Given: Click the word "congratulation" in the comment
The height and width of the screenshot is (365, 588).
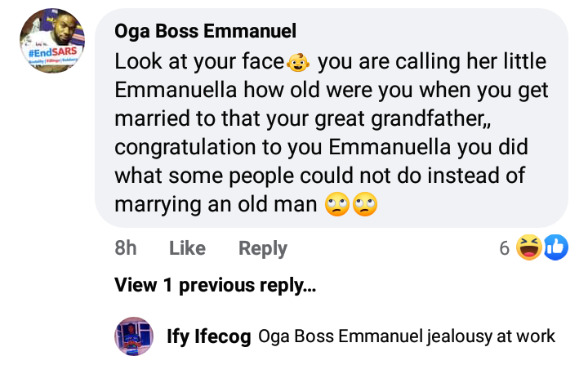Looking at the screenshot, I should (x=194, y=147).
